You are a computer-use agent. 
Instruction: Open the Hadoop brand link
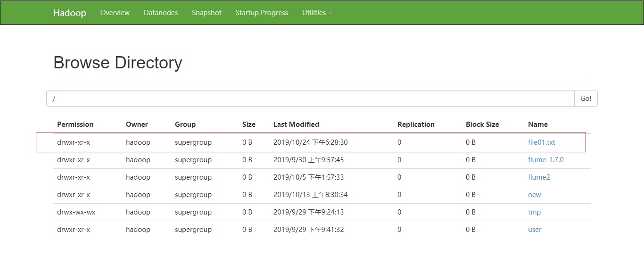click(x=69, y=13)
